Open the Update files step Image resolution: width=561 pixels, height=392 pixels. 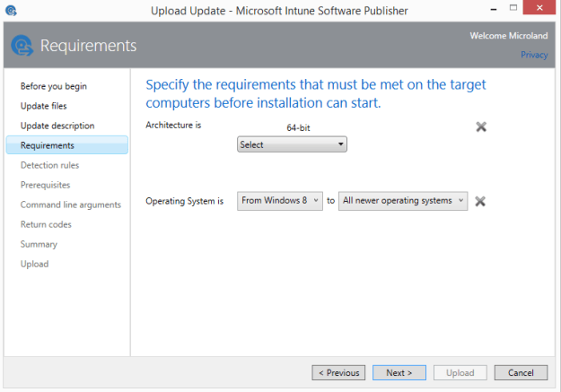click(44, 106)
